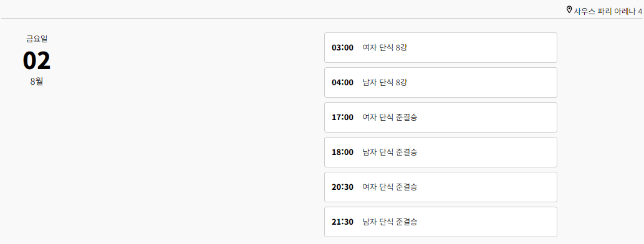Click the 03:00 time label

(x=342, y=47)
